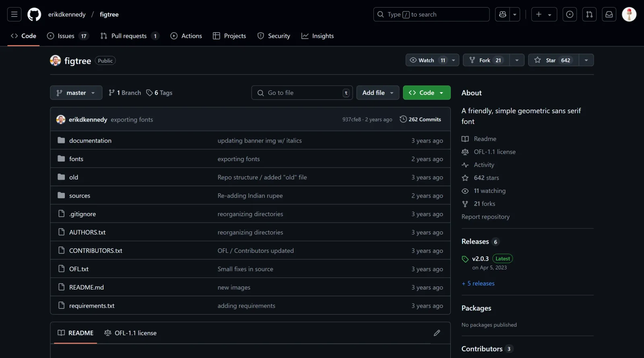The image size is (644, 358).
Task: Open erikdkennedy owner link in breadcrumb
Action: (x=67, y=14)
